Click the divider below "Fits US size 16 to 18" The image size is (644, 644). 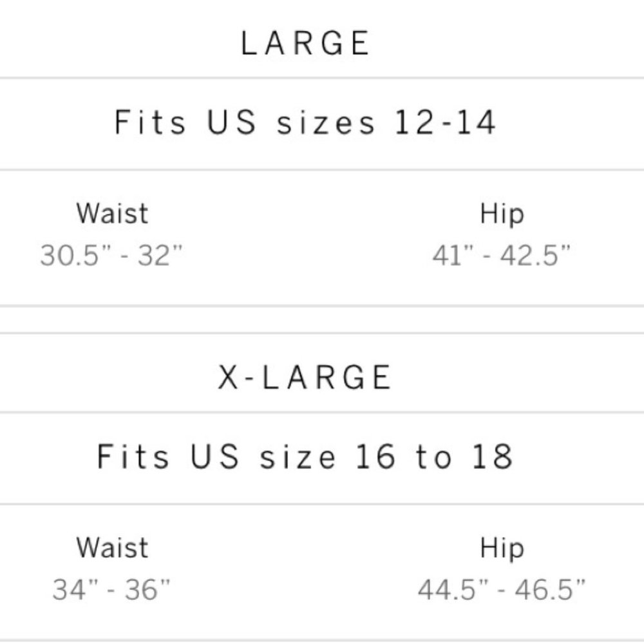[x=322, y=504]
